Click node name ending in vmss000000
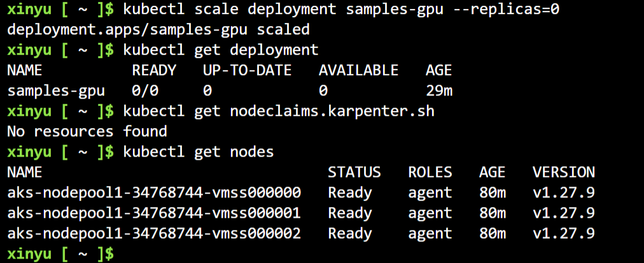The image size is (644, 263). pyautogui.click(x=154, y=192)
